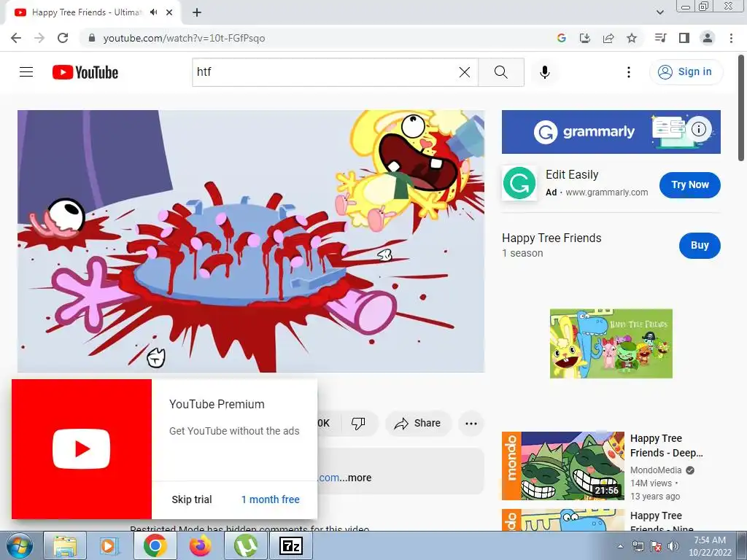Select the Happy Tree Friends browser tab

(x=93, y=12)
